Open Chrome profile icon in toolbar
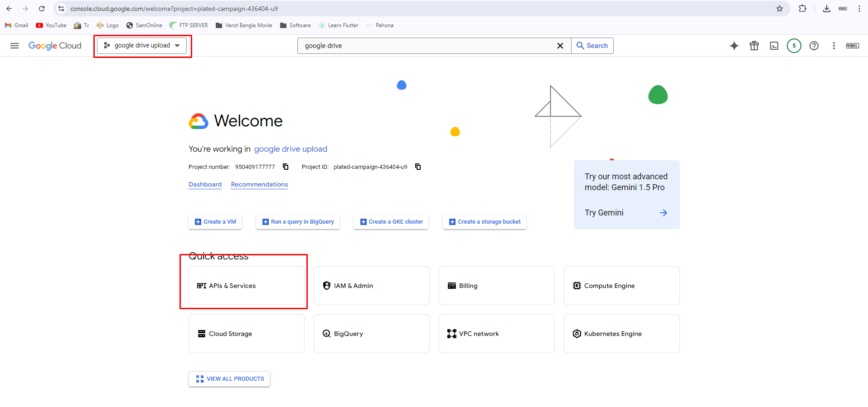The height and width of the screenshot is (407, 868). tap(843, 9)
